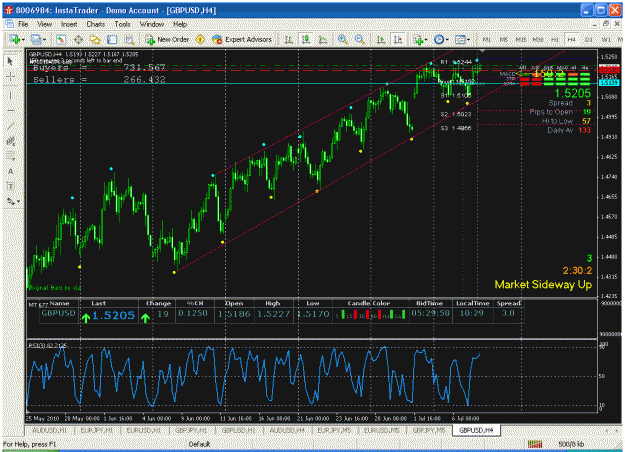The height and width of the screenshot is (452, 625).
Task: Switch chart to candlesticks mode
Action: (x=306, y=39)
